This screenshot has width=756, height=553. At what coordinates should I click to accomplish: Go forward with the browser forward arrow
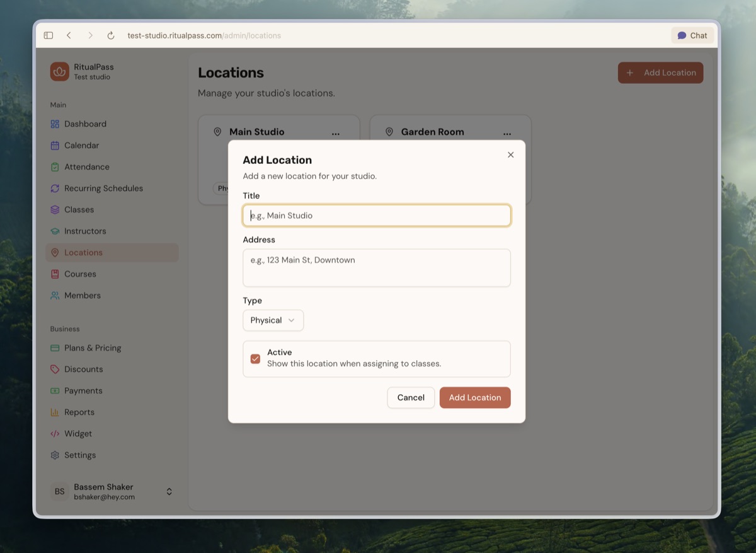[90, 35]
